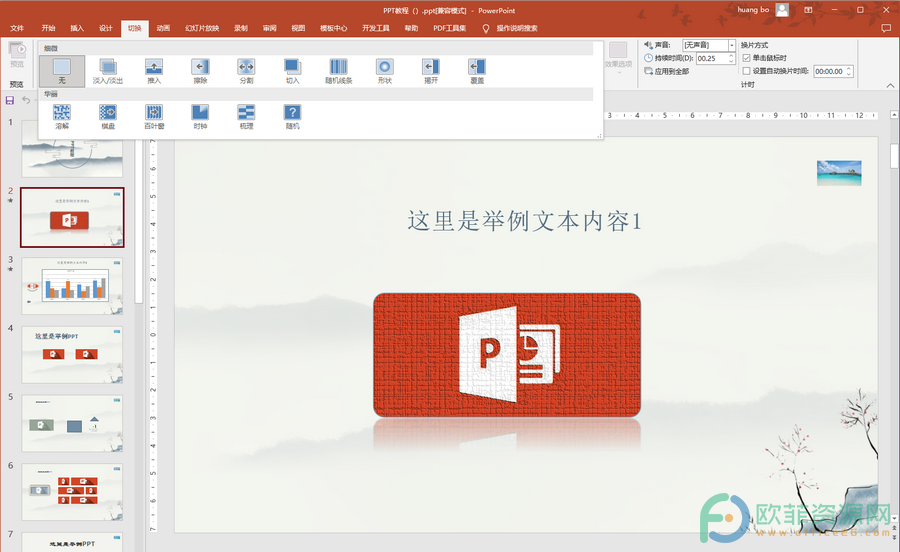Select the 无 (None) transition
Viewport: 900px width, 552px height.
click(62, 71)
